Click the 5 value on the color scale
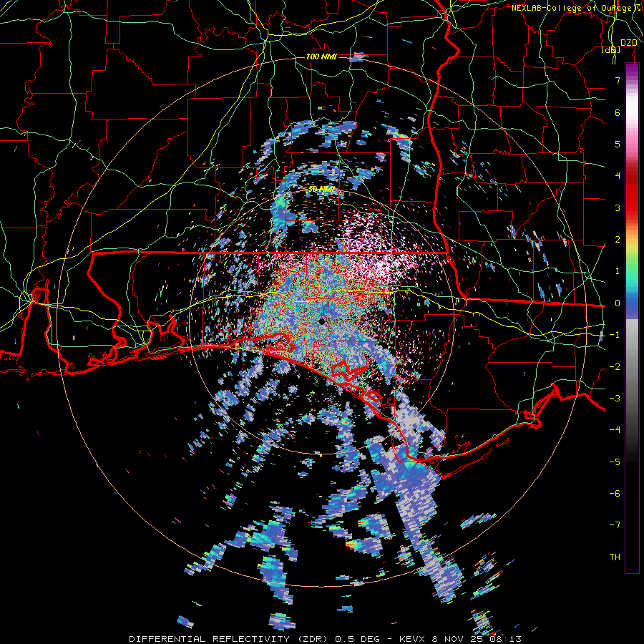 point(618,144)
